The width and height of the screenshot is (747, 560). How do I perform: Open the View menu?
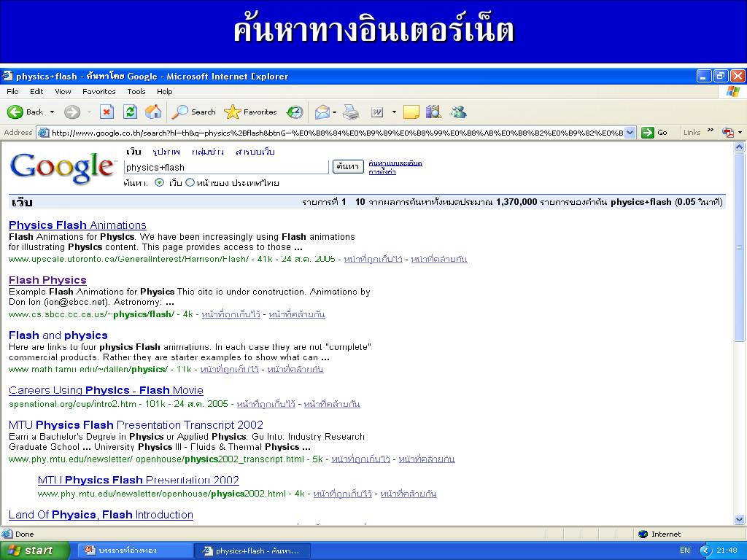coord(63,91)
